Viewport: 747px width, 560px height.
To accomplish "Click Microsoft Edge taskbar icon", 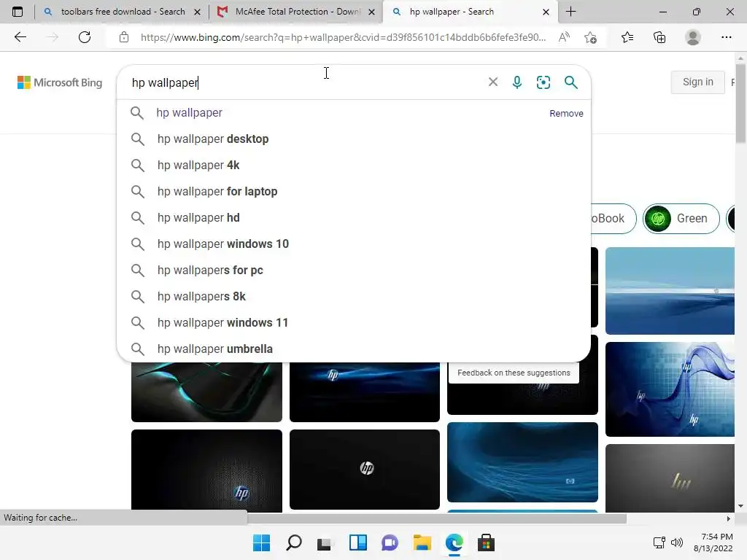I will point(454,542).
